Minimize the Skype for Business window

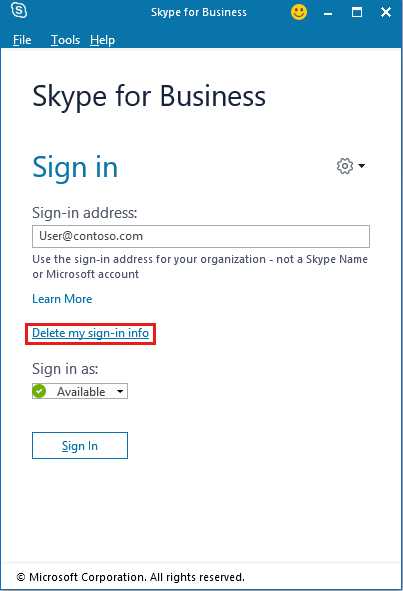click(x=328, y=13)
